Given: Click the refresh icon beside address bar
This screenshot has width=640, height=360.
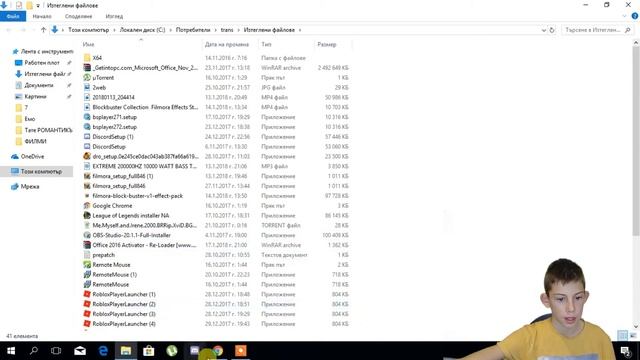Looking at the screenshot, I should tap(552, 30).
